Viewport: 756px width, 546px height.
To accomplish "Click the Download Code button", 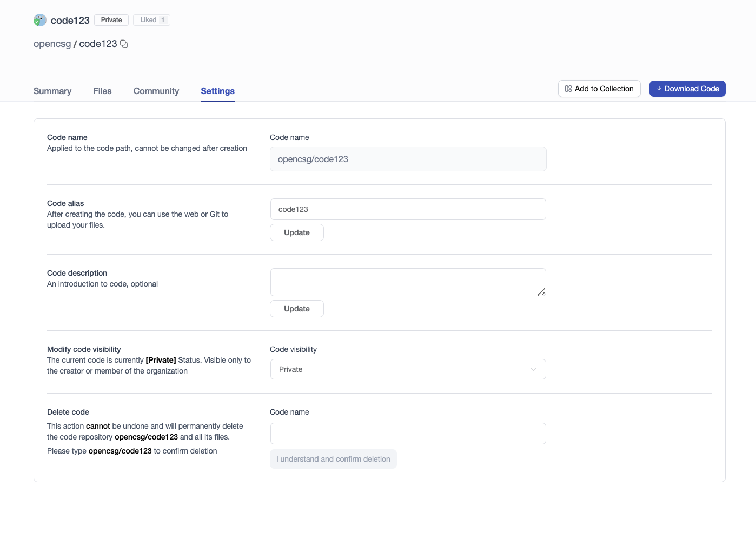I will coord(687,88).
